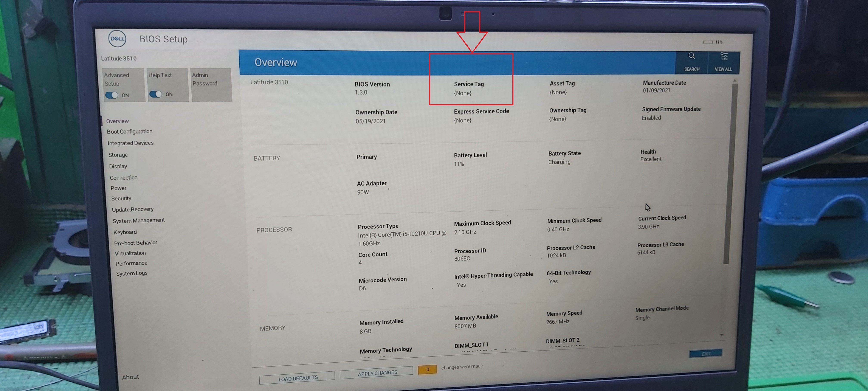Image resolution: width=868 pixels, height=391 pixels.
Task: Open the Performance section
Action: tap(131, 263)
